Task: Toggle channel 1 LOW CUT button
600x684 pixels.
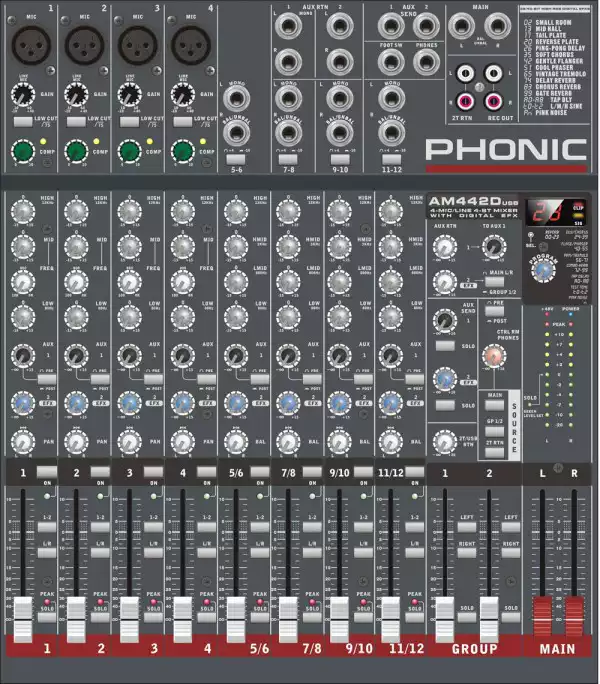Action: pos(23,122)
